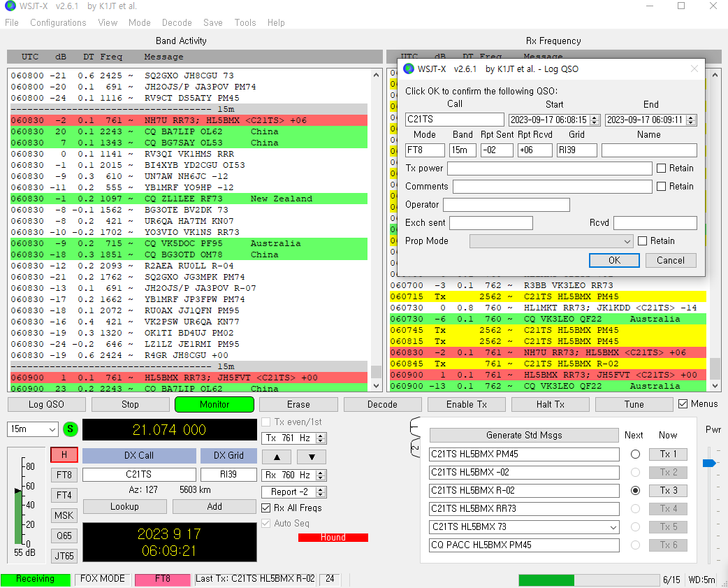The width and height of the screenshot is (728, 588).
Task: Enable Retain checkbox for Tx power
Action: point(661,168)
